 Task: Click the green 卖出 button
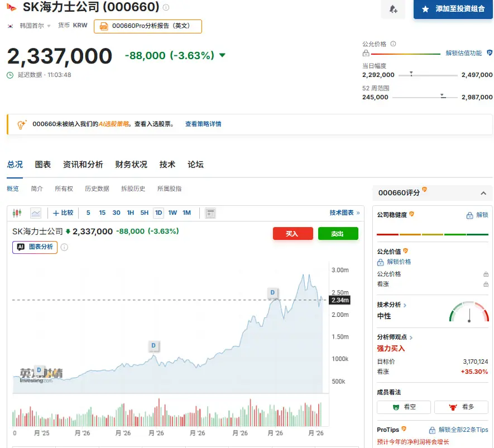(x=338, y=234)
